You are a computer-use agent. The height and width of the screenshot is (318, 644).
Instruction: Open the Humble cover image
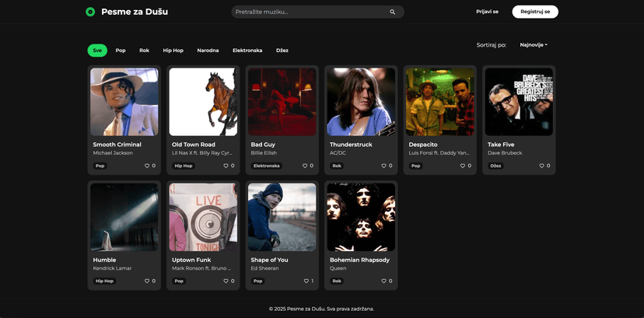[x=124, y=217]
